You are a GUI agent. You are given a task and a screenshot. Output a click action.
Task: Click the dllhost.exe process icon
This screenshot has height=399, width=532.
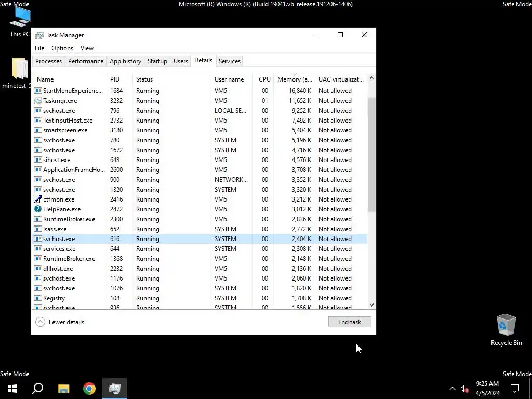[x=37, y=269]
